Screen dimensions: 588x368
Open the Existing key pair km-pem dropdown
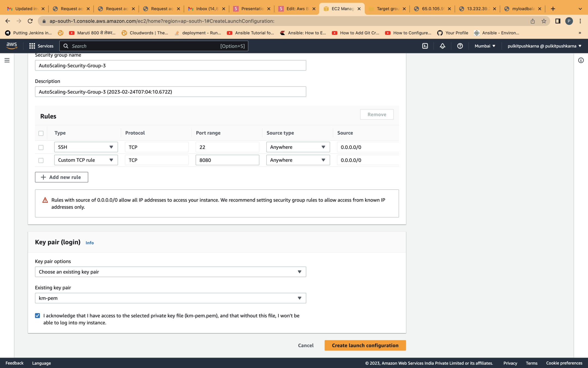170,298
